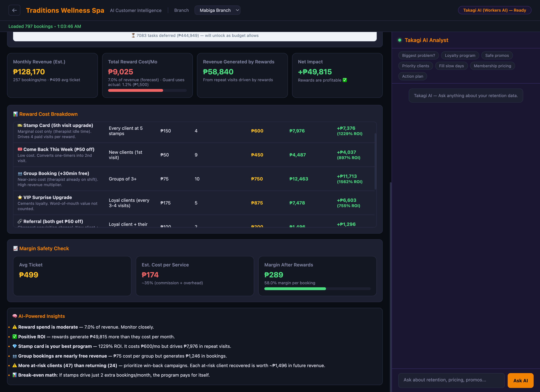Click the green check beside Rewards are profitable
This screenshot has width=540, height=392.
click(x=345, y=80)
